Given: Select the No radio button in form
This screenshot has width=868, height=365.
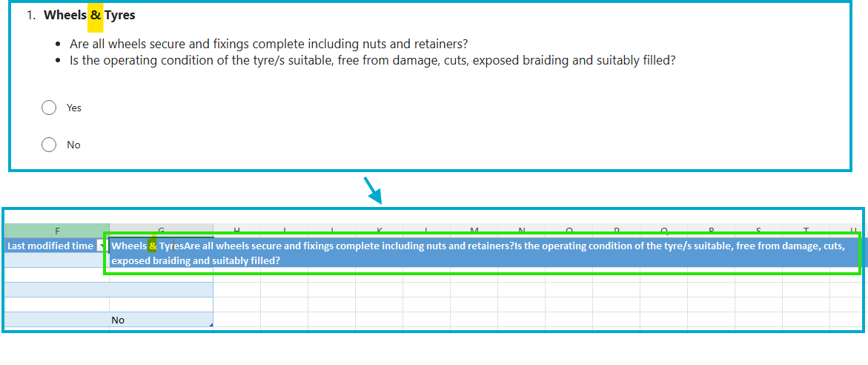Looking at the screenshot, I should (49, 145).
